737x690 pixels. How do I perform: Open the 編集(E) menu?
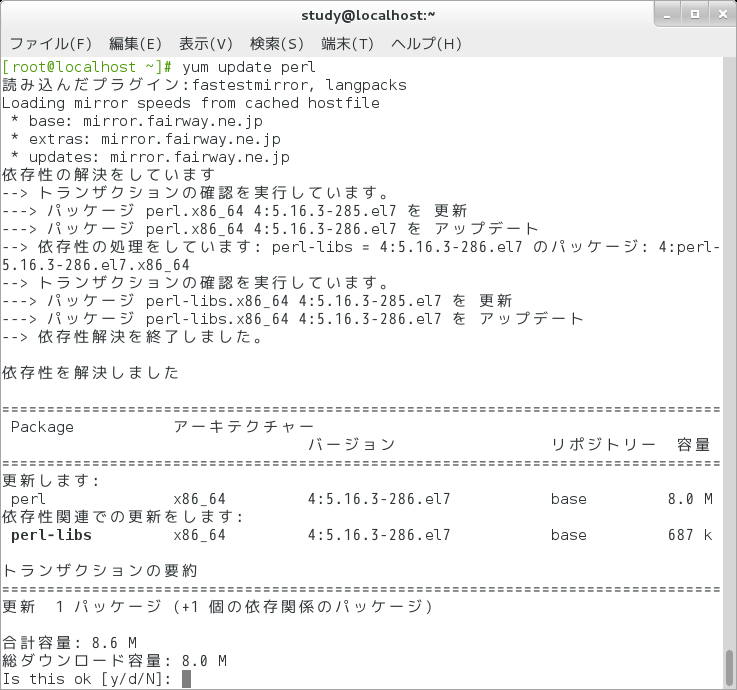tap(135, 44)
